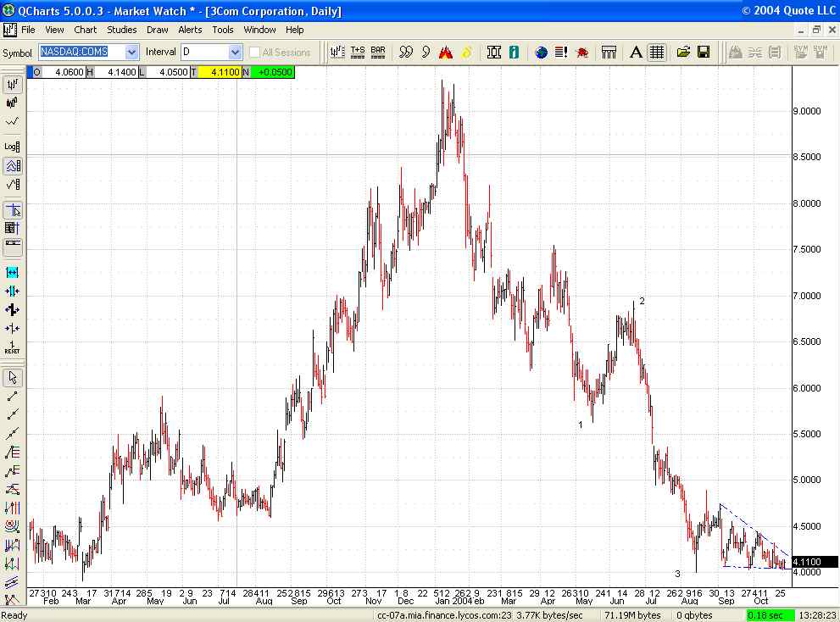Select the ray line drawing tool
Image resolution: width=840 pixels, height=622 pixels.
pos(12,414)
